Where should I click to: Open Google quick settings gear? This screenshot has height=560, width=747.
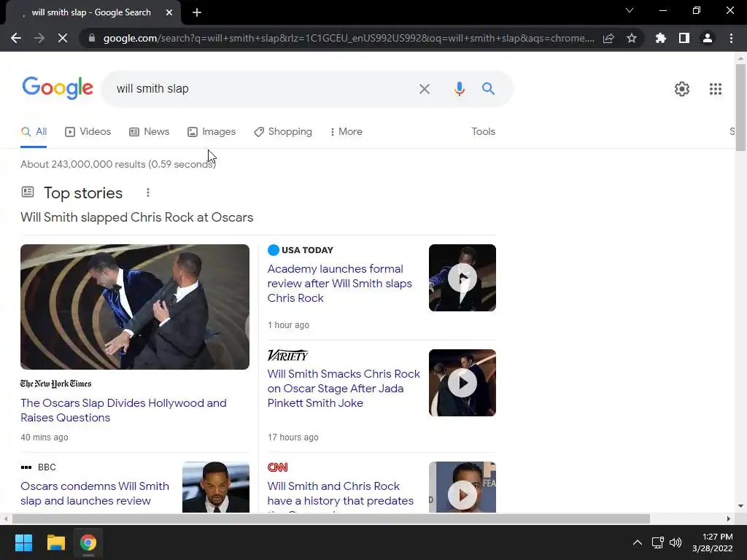(682, 88)
